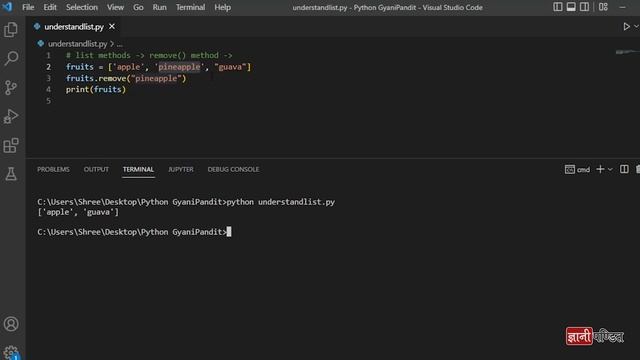Switch to the OUTPUT panel tab
Image resolution: width=640 pixels, height=360 pixels.
(x=96, y=169)
